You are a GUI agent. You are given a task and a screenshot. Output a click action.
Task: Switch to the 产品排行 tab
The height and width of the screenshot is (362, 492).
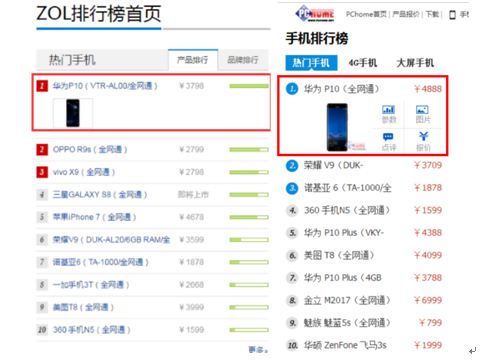point(193,60)
